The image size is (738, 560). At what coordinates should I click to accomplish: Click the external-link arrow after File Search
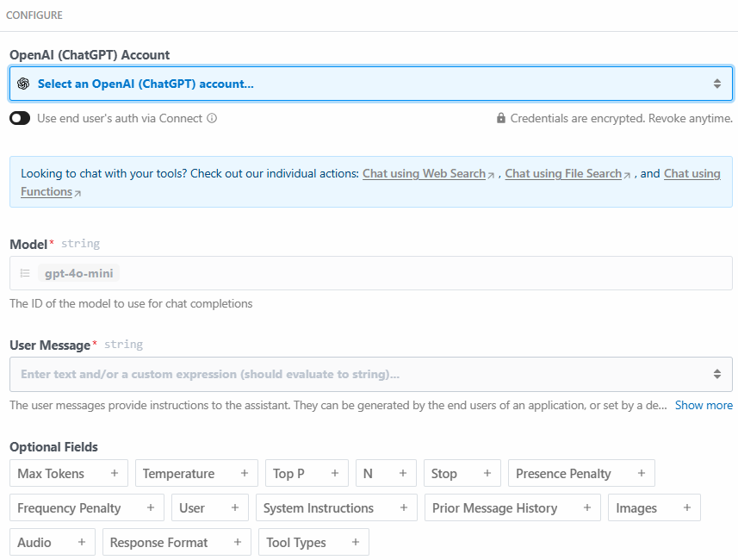click(626, 175)
